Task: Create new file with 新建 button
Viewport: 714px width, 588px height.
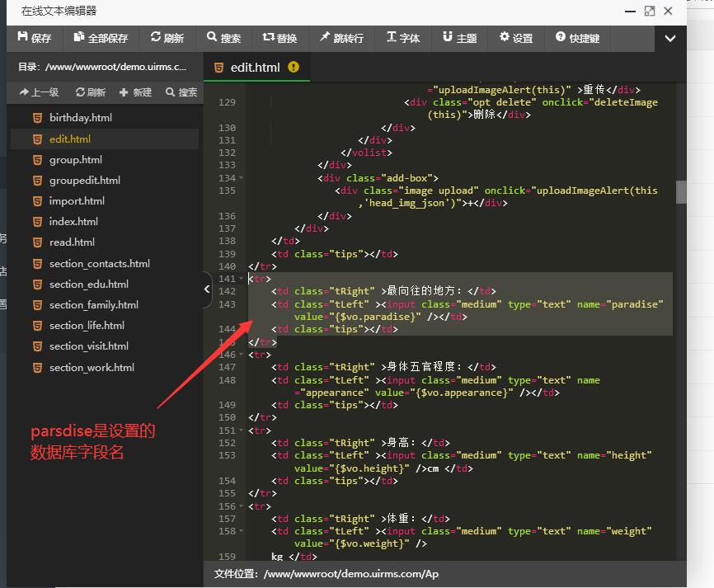Action: 136,92
